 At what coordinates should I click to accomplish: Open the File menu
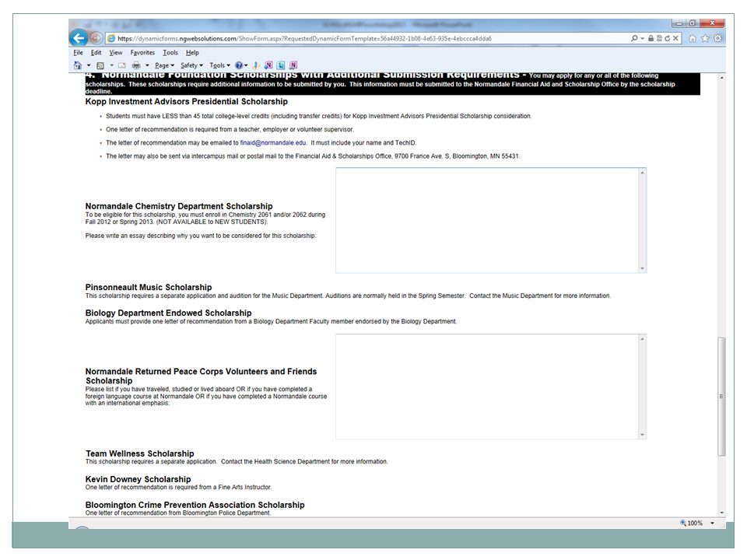tap(78, 52)
